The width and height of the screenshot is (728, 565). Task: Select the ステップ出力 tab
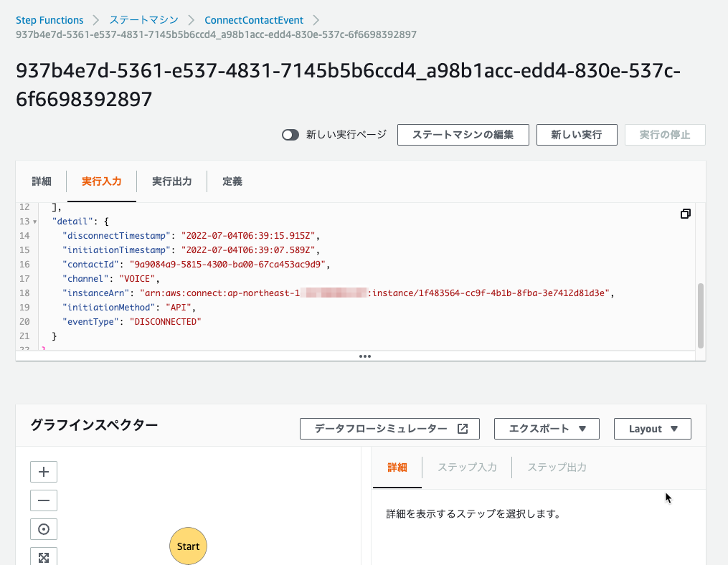click(x=557, y=467)
